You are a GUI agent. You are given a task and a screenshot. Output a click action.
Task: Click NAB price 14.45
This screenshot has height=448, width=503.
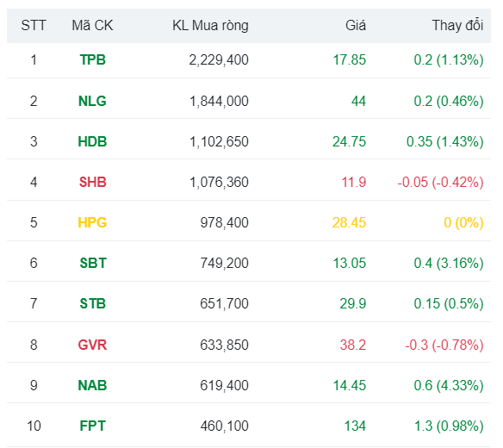coord(350,385)
